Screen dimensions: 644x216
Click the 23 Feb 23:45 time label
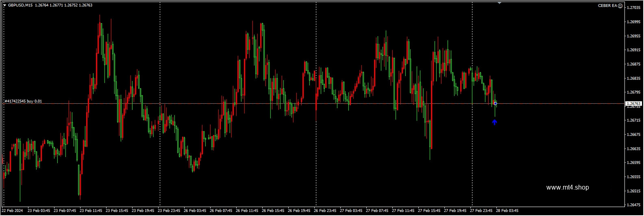click(x=169, y=211)
